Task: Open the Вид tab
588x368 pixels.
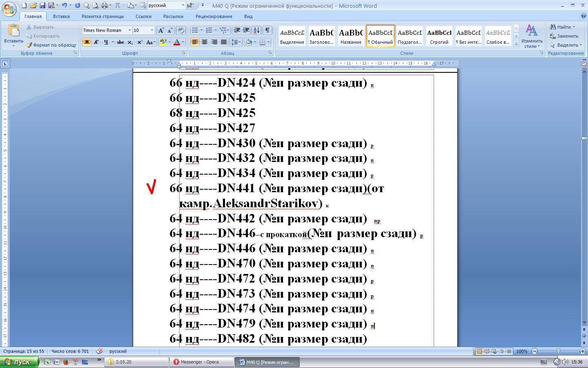Action: click(x=248, y=16)
